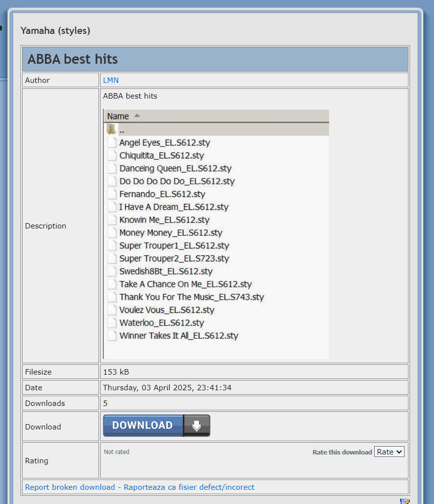Select Voulez Vous_EL.S612.sty file name
Viewport: 434px width, 504px height.
click(x=167, y=310)
